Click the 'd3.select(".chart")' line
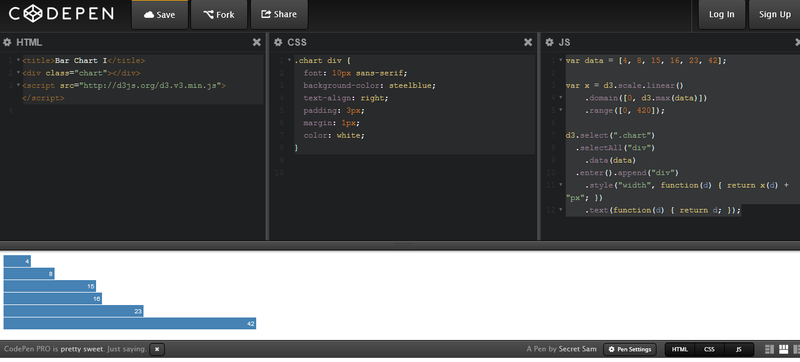Image resolution: width=800 pixels, height=362 pixels. pyautogui.click(x=610, y=135)
